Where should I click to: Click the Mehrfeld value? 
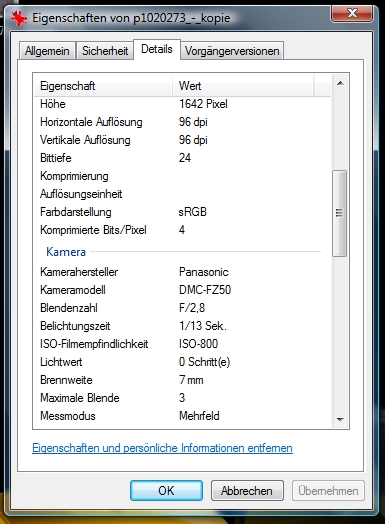point(199,416)
